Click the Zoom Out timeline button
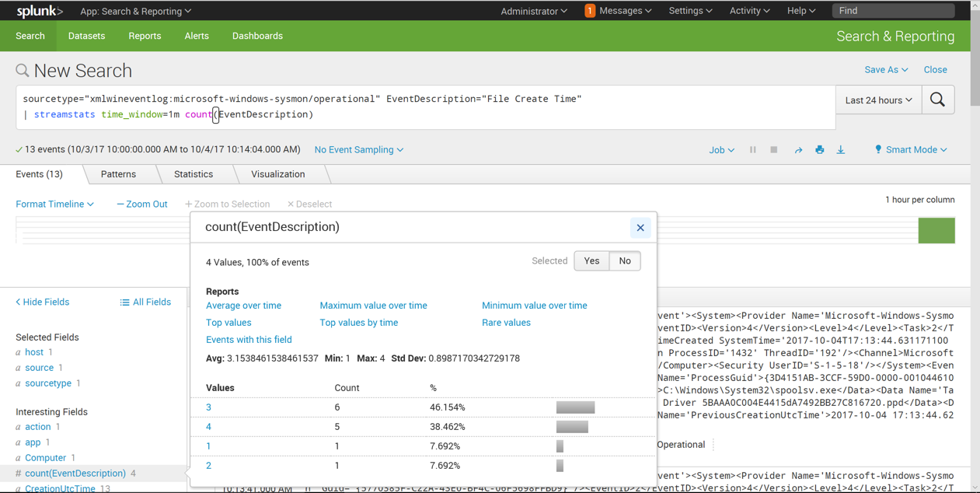The width and height of the screenshot is (980, 493). [x=142, y=205]
